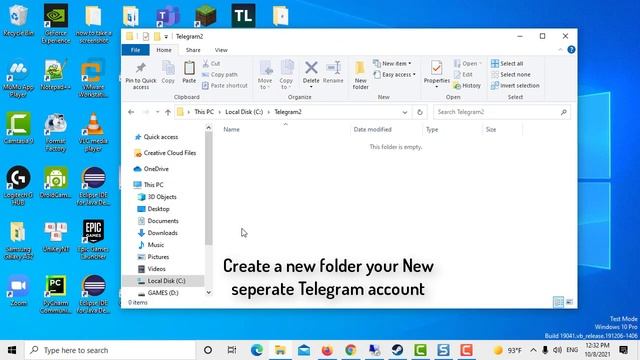Sort by Name column header
This screenshot has height=360, width=640.
click(x=231, y=130)
